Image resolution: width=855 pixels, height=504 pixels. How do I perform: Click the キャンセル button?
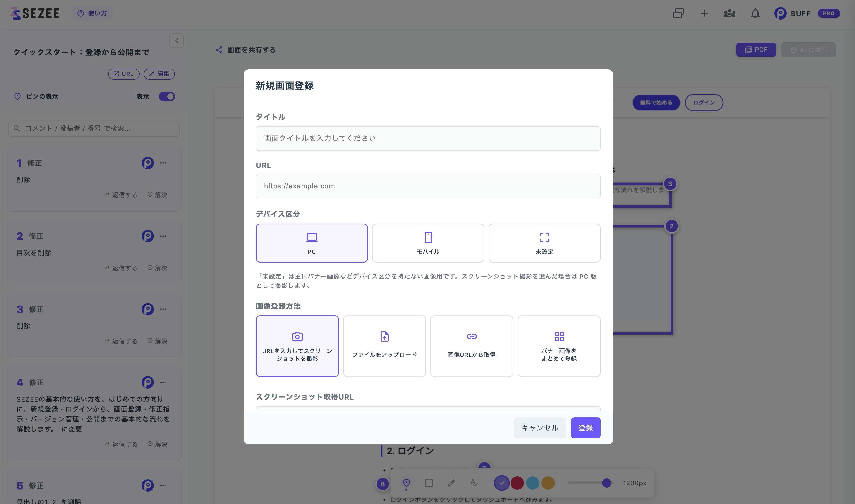540,428
